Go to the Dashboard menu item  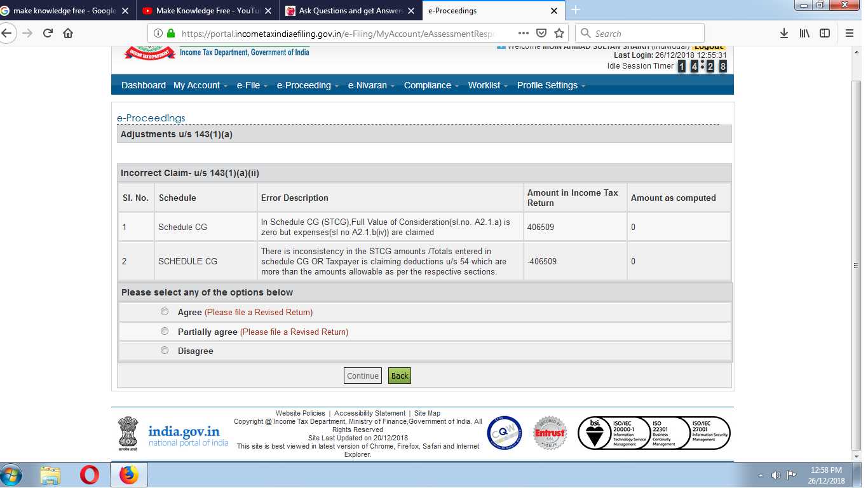click(x=144, y=85)
